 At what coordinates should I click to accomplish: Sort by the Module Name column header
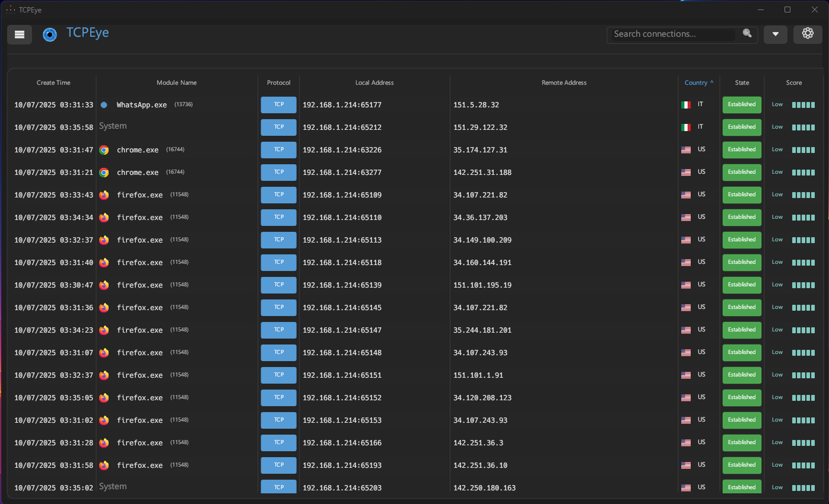pyautogui.click(x=177, y=83)
